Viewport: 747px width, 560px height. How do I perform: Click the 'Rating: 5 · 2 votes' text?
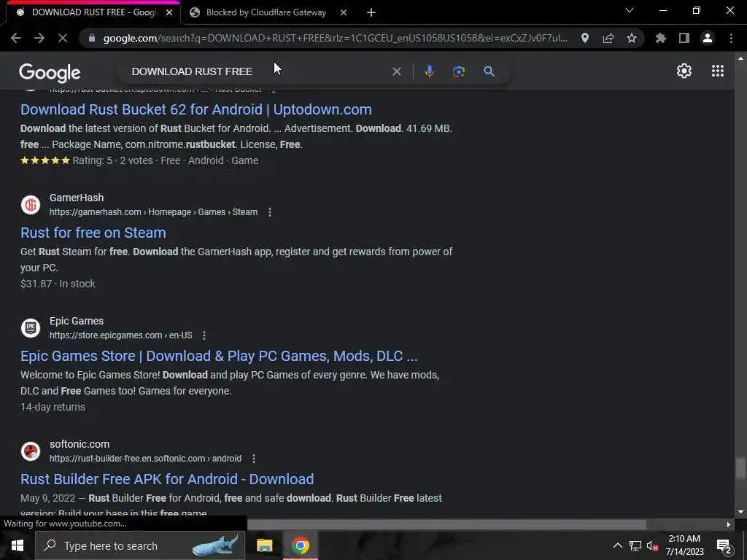113,160
